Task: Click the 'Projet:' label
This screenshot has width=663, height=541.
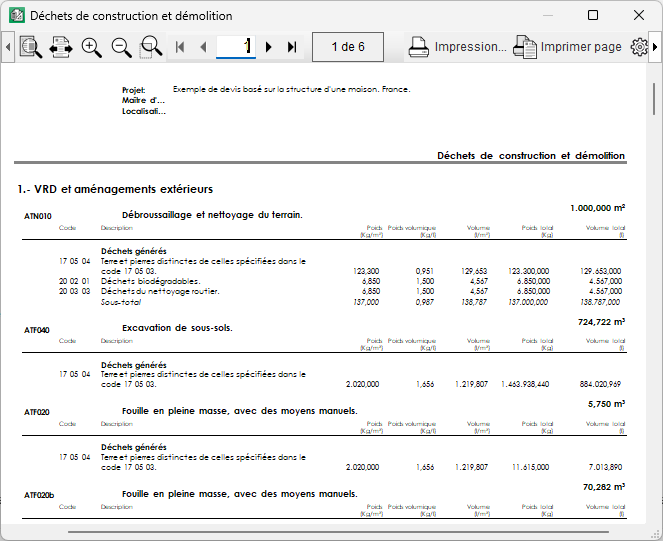Action: point(134,90)
